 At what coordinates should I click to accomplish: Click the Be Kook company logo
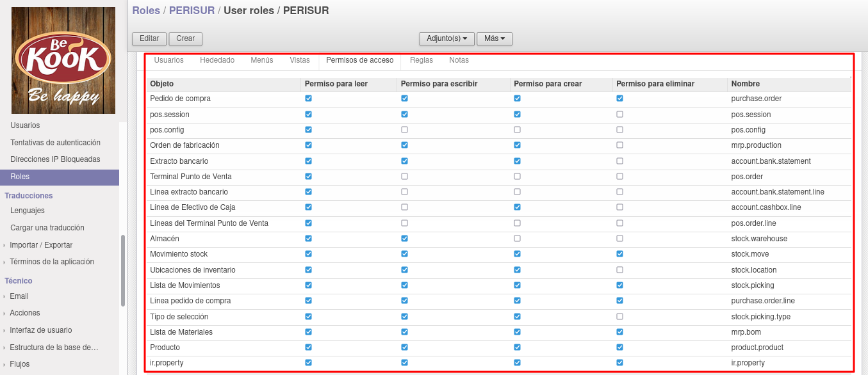[63, 60]
